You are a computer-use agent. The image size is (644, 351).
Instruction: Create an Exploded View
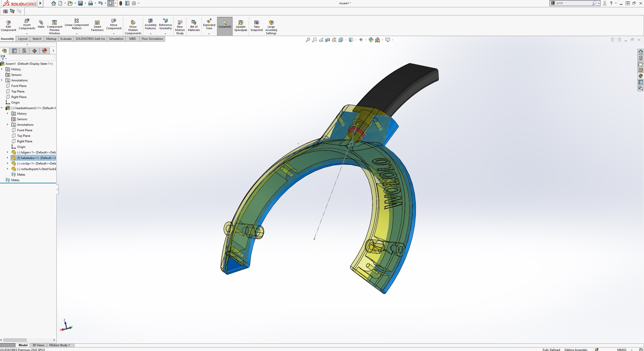(209, 24)
